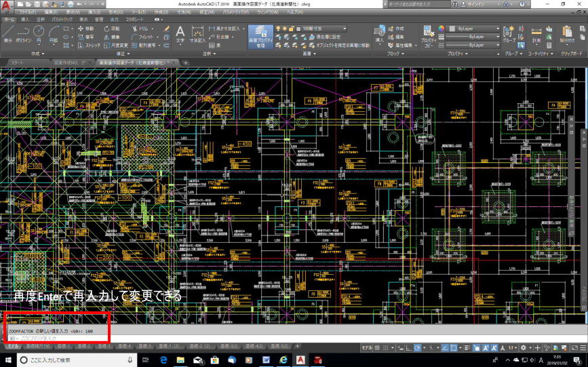The width and height of the screenshot is (588, 367).
Task: Click the Scale (尺度変更) tool
Action: coord(116,45)
